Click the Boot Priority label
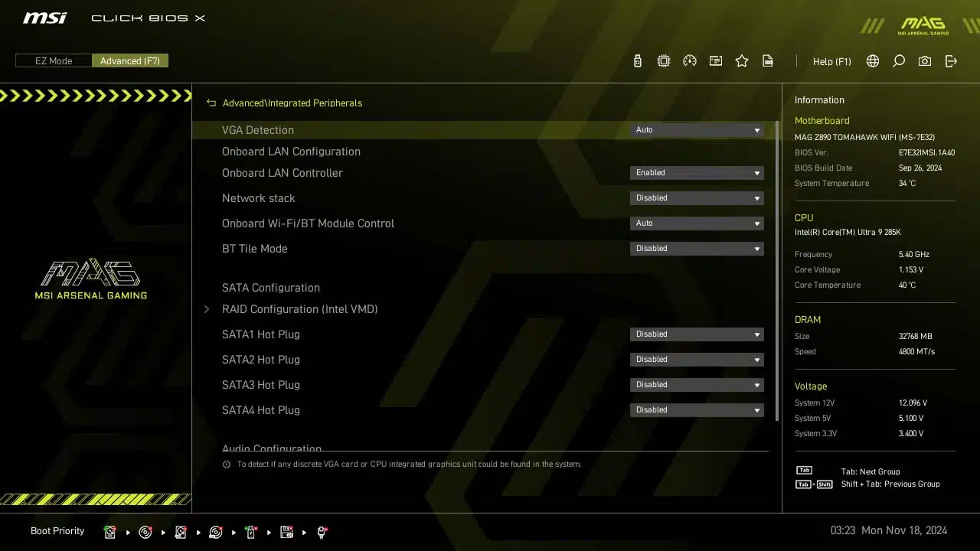 click(x=57, y=531)
